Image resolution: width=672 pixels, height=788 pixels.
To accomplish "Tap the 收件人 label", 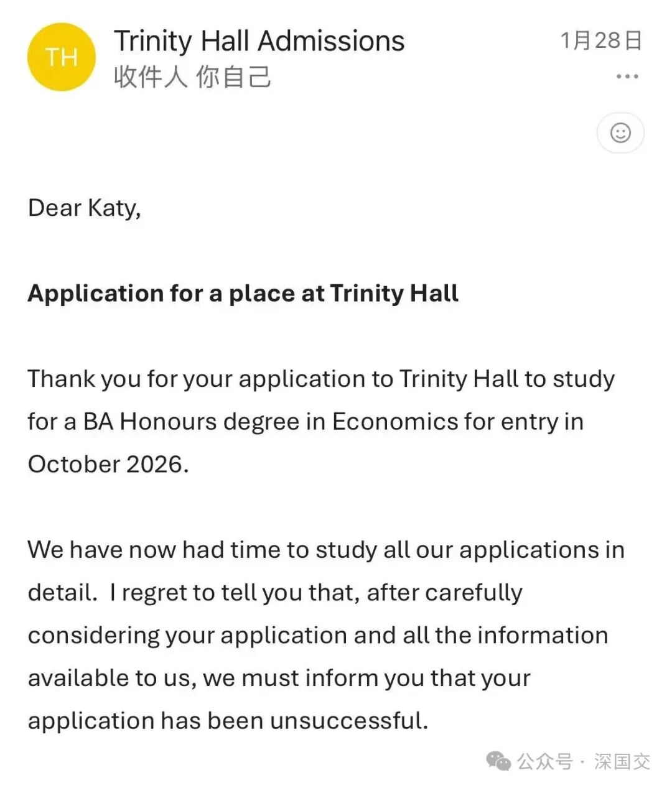I will click(x=151, y=77).
